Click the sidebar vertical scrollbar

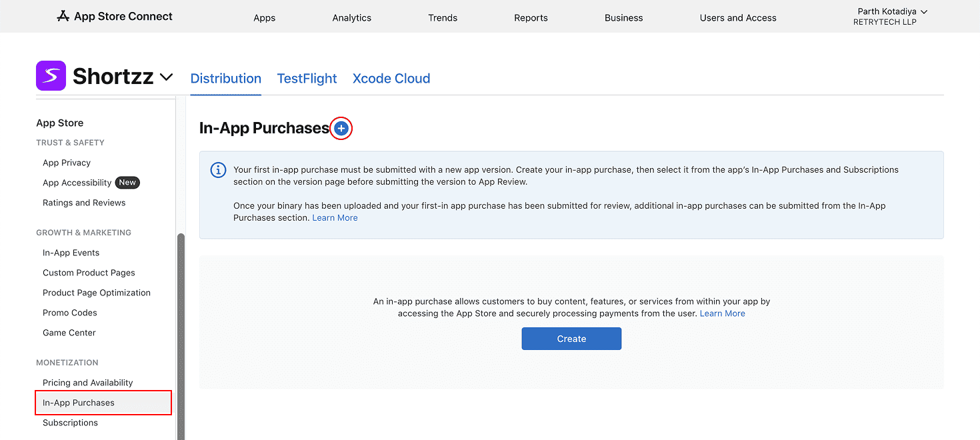coord(181,333)
